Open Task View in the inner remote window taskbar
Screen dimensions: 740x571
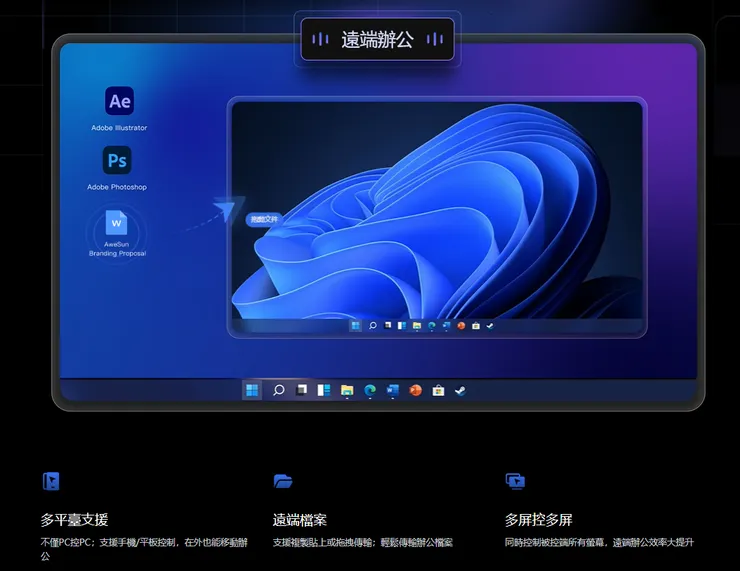[387, 325]
